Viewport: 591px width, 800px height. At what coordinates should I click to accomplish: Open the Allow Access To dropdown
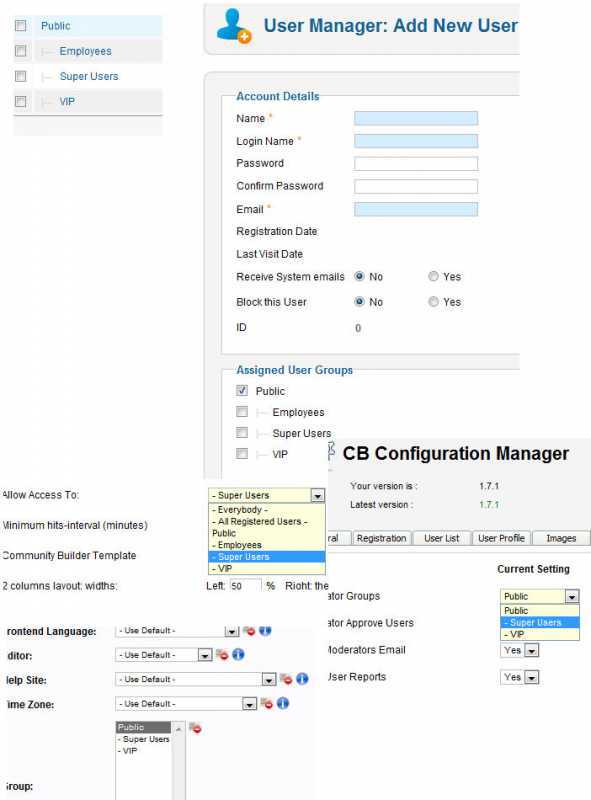click(x=266, y=495)
